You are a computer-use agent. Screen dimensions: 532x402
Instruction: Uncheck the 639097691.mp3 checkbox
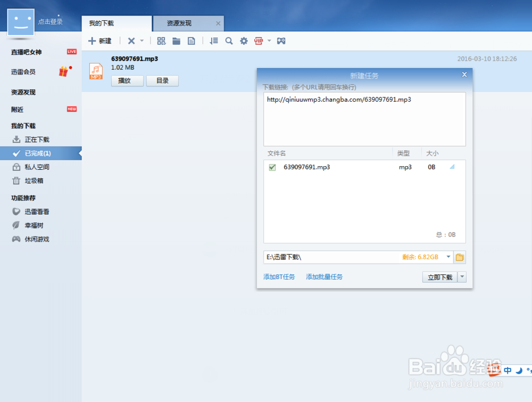272,167
